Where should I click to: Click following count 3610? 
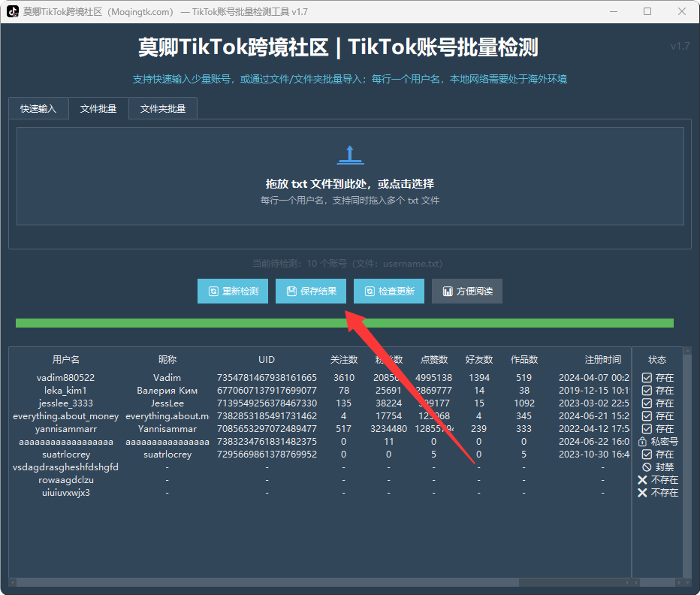pos(344,378)
